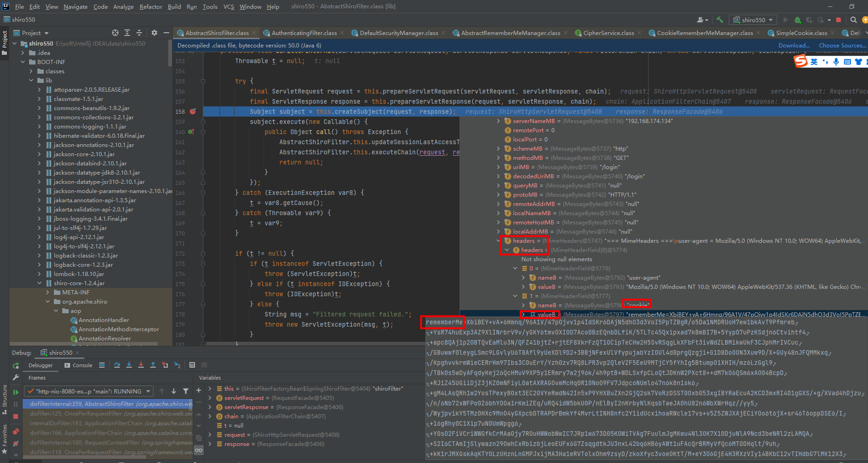Open the Navigate menu

pyautogui.click(x=76, y=6)
